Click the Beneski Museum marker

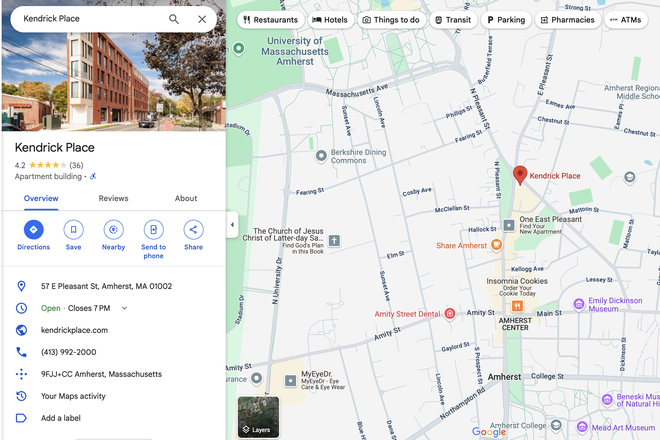tap(607, 399)
